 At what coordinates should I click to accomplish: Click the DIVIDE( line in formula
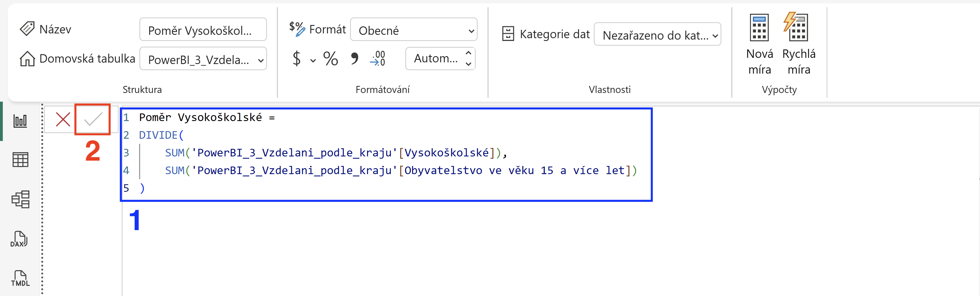click(x=161, y=135)
